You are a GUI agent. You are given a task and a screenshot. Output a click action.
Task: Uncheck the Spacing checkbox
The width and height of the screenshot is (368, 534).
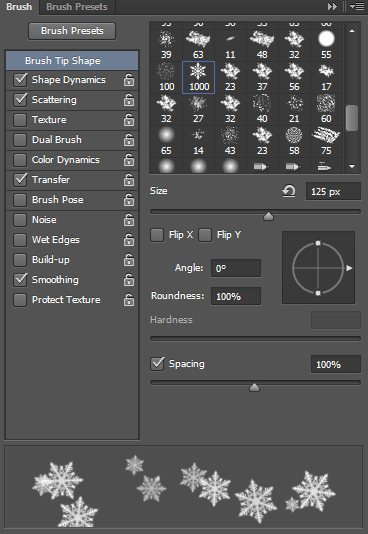(157, 364)
